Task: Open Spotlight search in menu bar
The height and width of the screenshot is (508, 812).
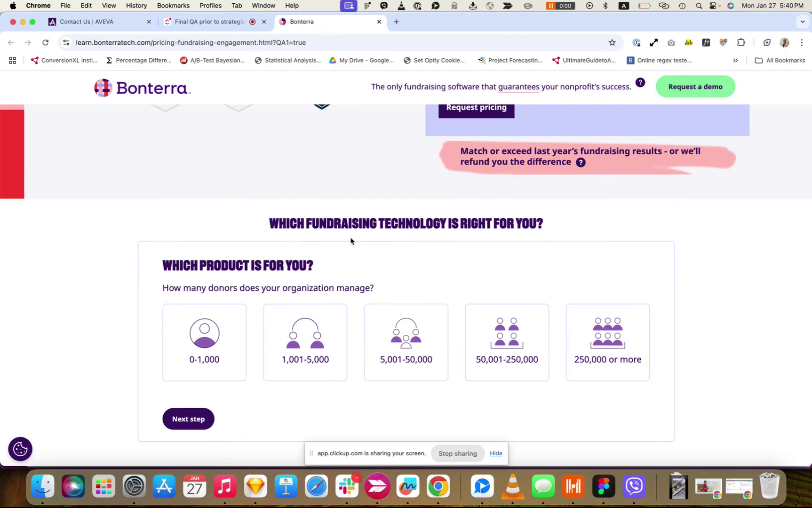Action: pos(699,6)
